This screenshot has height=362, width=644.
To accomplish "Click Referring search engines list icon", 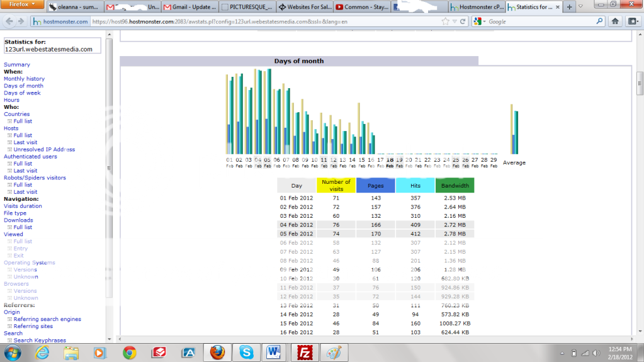I will click(x=9, y=319).
